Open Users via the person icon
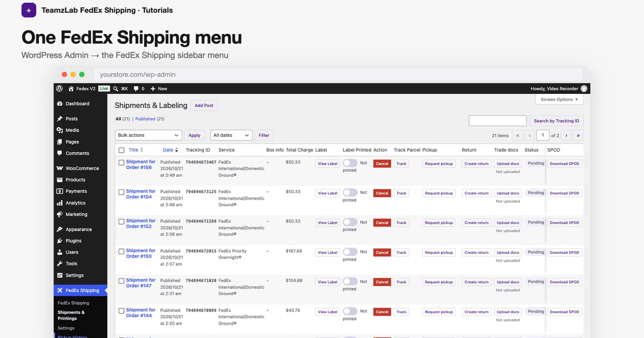The image size is (644, 338). 60,252
